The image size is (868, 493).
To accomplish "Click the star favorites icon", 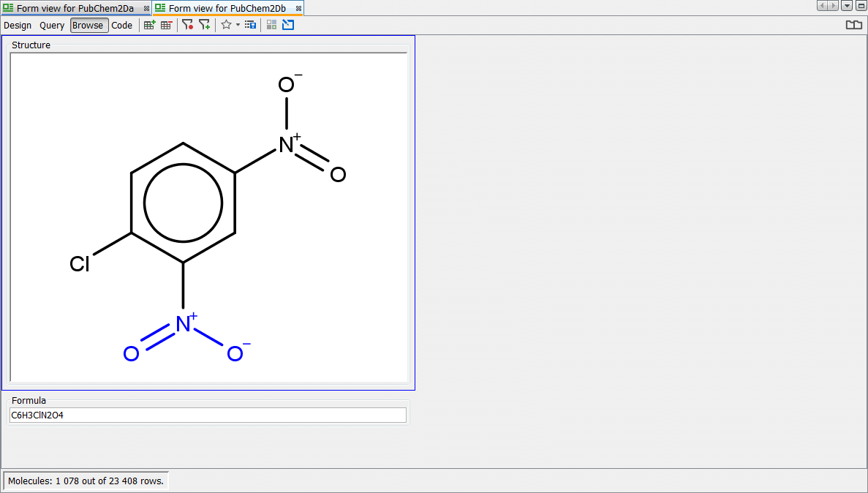I will coord(227,25).
